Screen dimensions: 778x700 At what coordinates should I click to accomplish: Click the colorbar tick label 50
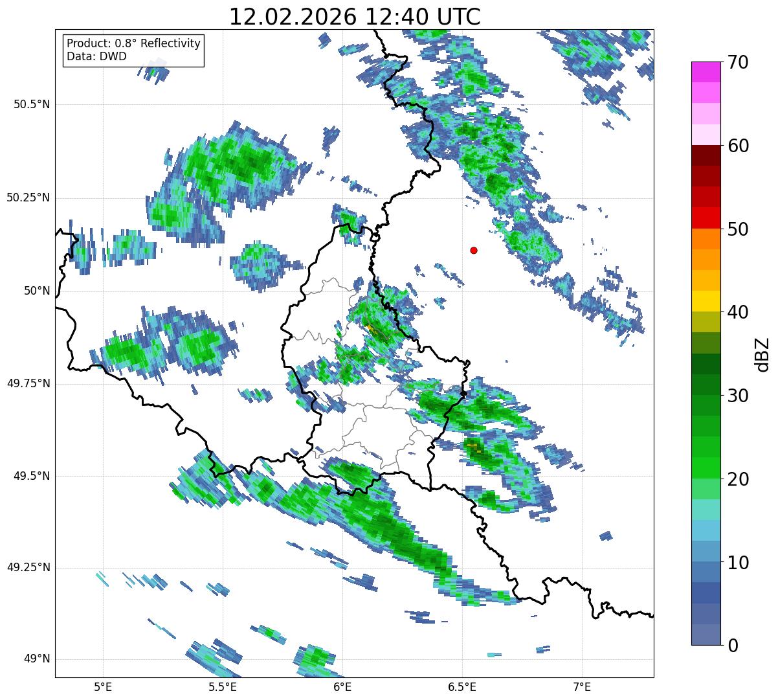pyautogui.click(x=738, y=229)
